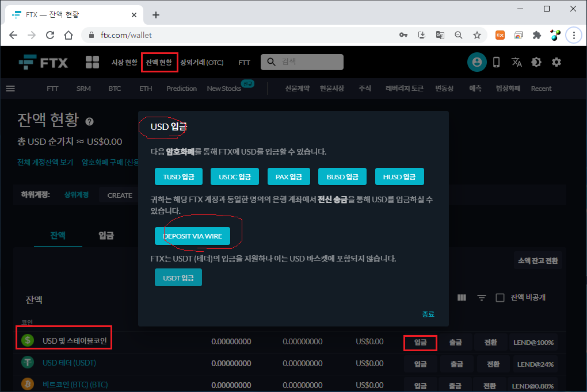This screenshot has height=392, width=587.
Task: Click the Tether USDT coin icon
Action: coord(28,363)
